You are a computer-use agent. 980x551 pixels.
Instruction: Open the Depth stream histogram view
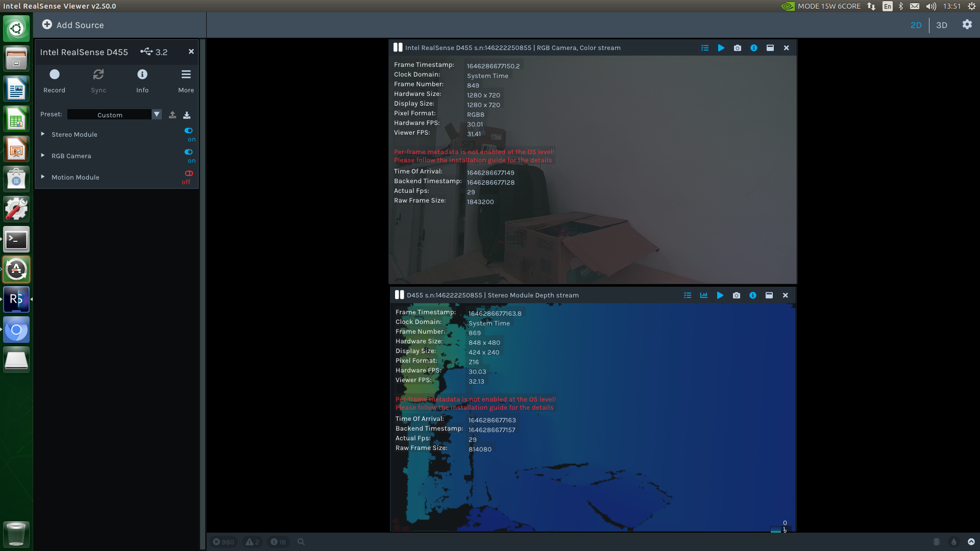coord(704,295)
